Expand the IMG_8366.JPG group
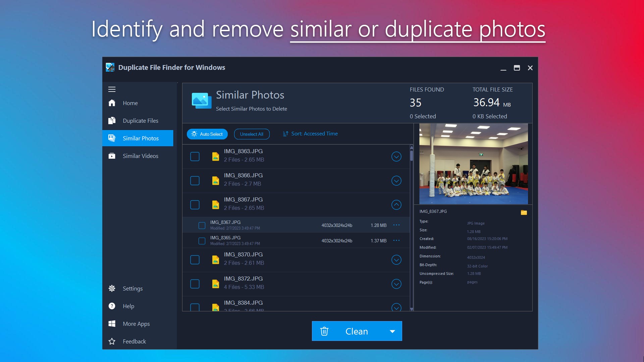Viewport: 644px width, 362px height. [396, 181]
